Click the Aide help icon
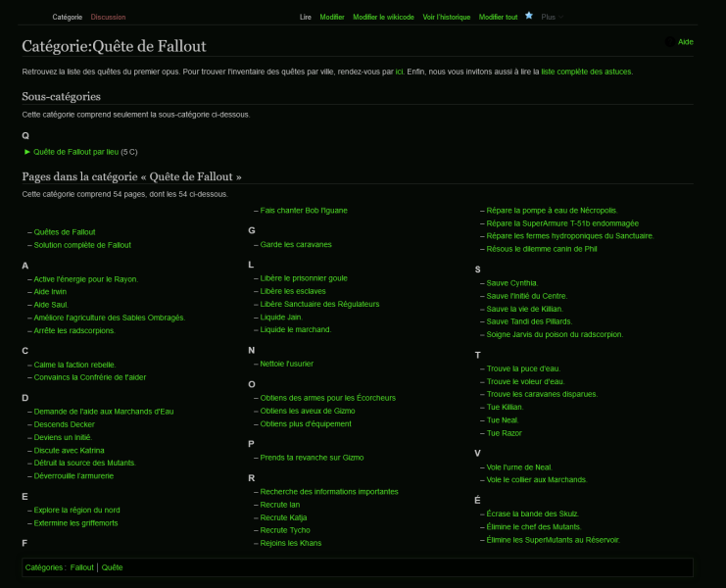 669,42
